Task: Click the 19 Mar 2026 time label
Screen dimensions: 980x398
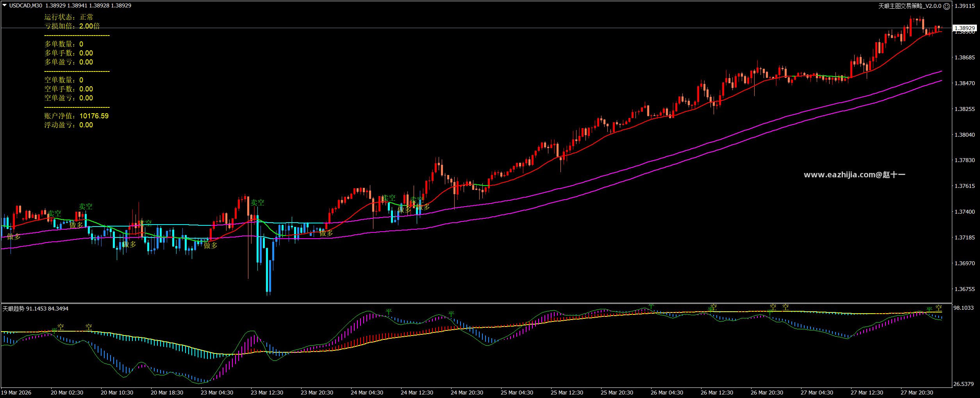Action: point(16,393)
